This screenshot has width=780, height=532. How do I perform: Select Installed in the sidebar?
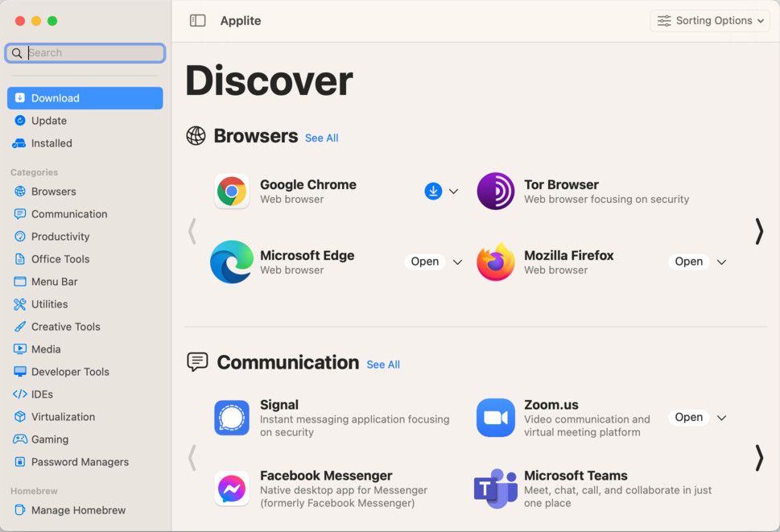[x=85, y=143]
